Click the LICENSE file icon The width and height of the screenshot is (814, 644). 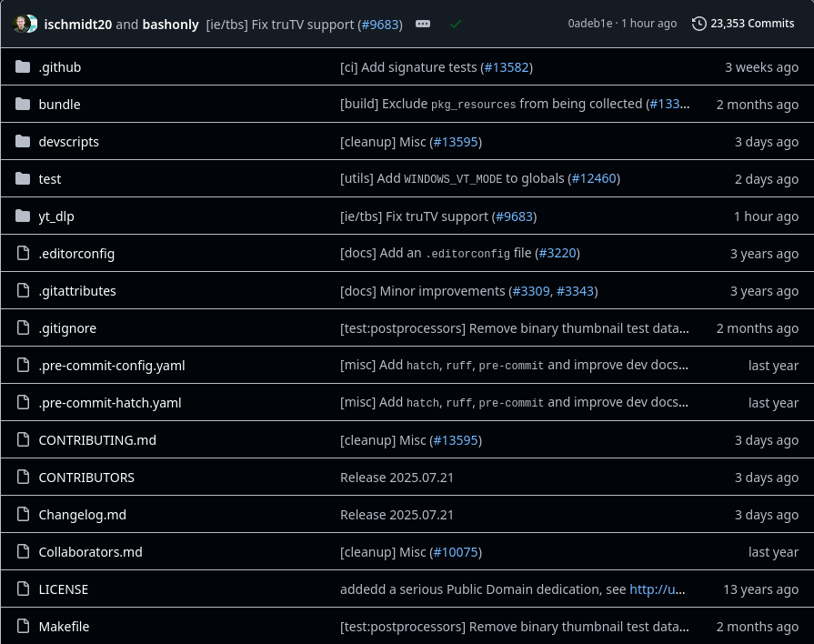click(x=23, y=589)
